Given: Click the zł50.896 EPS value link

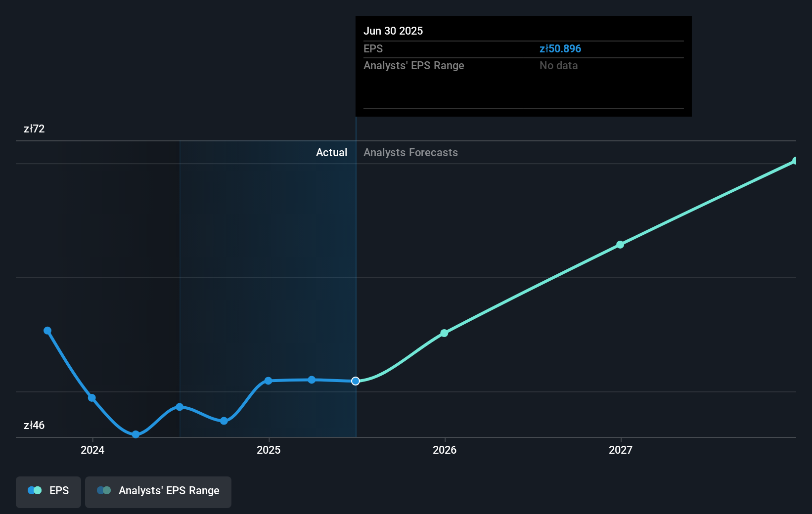Looking at the screenshot, I should (561, 48).
